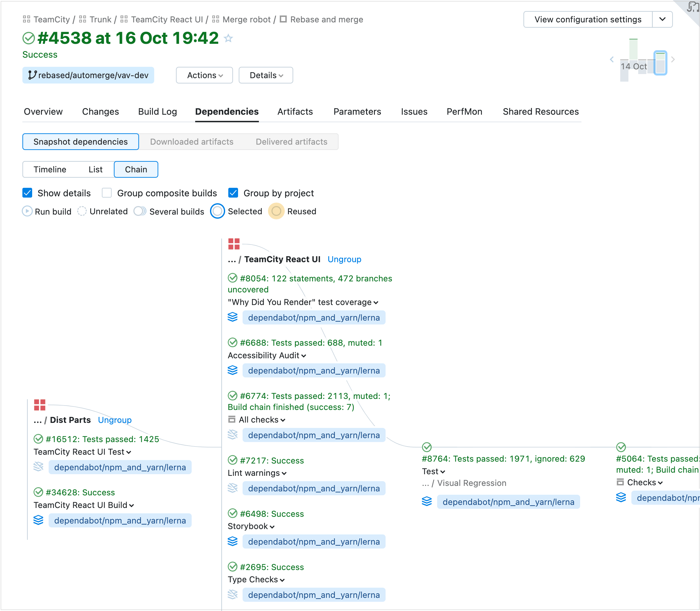Image resolution: width=700 pixels, height=611 pixels.
Task: Enable Group composite builds
Action: [x=107, y=193]
